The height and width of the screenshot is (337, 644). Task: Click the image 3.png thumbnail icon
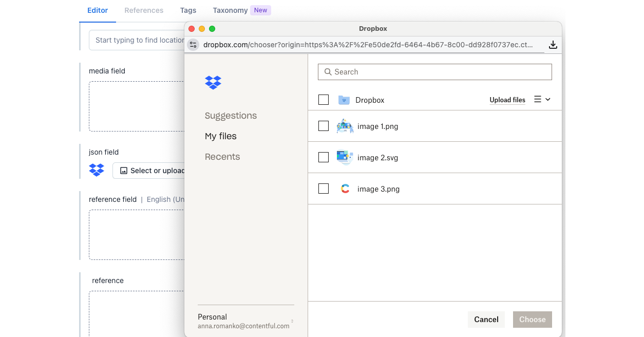345,189
